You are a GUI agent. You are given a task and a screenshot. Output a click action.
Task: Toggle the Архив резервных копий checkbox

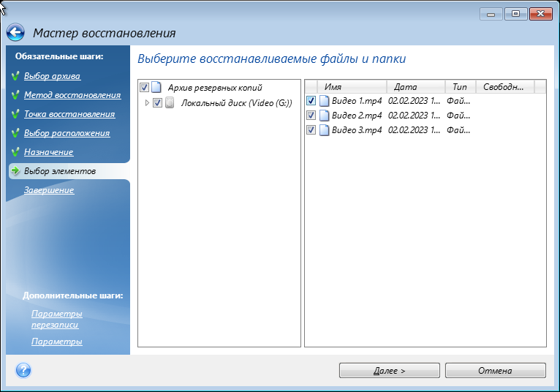click(144, 88)
